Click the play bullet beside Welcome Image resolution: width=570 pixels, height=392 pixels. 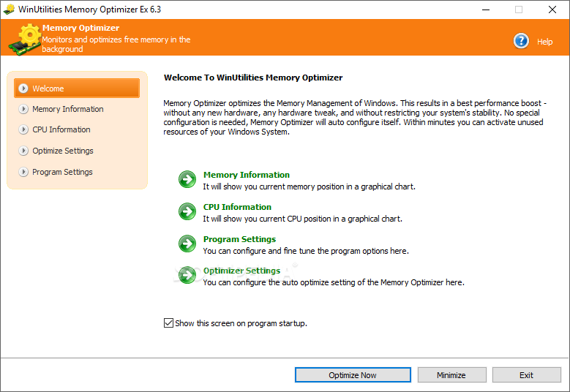tap(23, 88)
